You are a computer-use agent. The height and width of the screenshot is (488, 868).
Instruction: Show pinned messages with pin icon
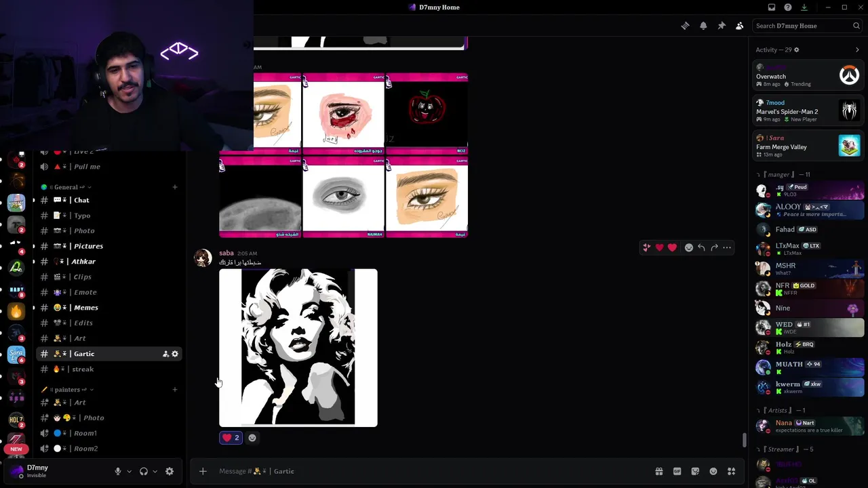pos(722,26)
